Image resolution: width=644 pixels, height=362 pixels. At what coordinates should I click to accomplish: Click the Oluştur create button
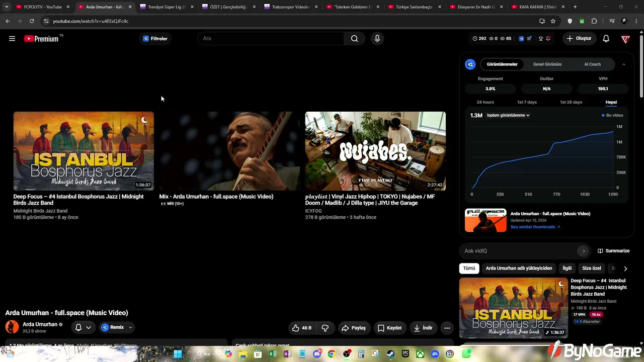pyautogui.click(x=579, y=39)
